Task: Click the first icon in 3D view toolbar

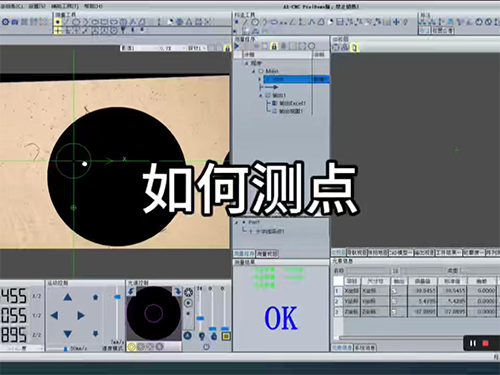Action: pyautogui.click(x=336, y=47)
